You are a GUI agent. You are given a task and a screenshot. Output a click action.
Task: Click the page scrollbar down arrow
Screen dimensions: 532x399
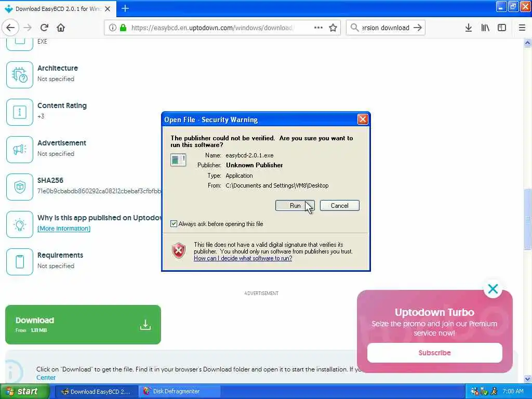pyautogui.click(x=527, y=379)
